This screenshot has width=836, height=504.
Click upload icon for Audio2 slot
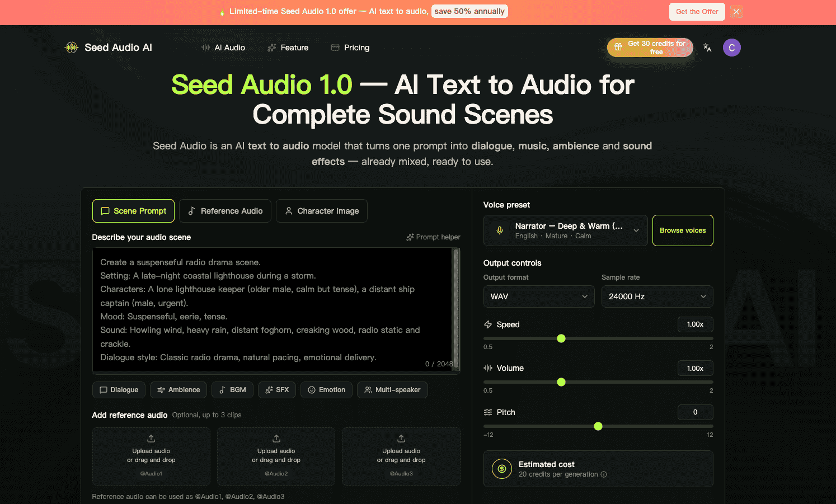(x=276, y=439)
